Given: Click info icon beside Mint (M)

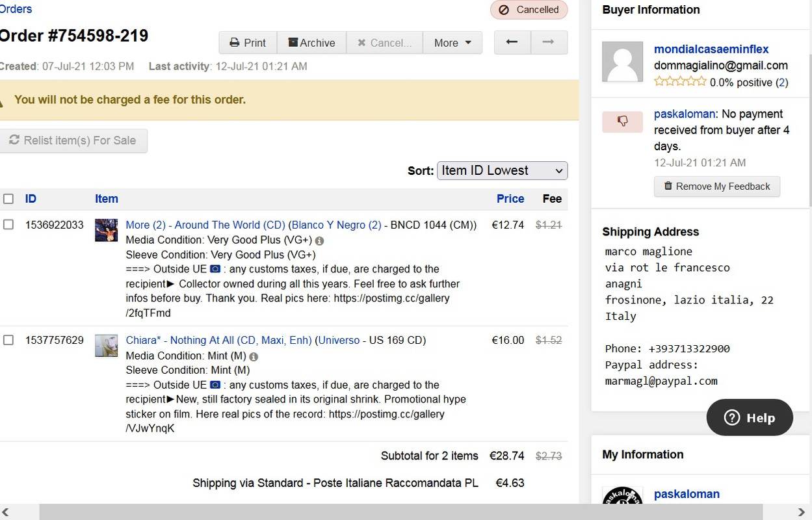Looking at the screenshot, I should (x=254, y=356).
